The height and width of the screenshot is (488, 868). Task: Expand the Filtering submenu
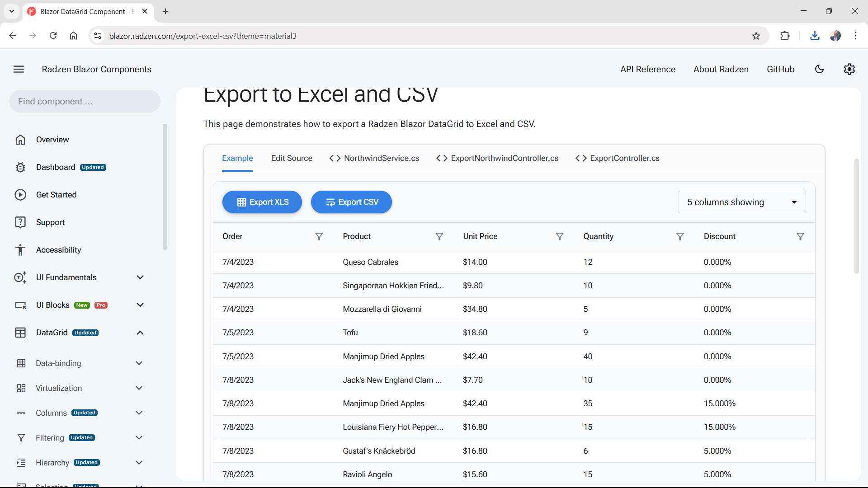[139, 437]
